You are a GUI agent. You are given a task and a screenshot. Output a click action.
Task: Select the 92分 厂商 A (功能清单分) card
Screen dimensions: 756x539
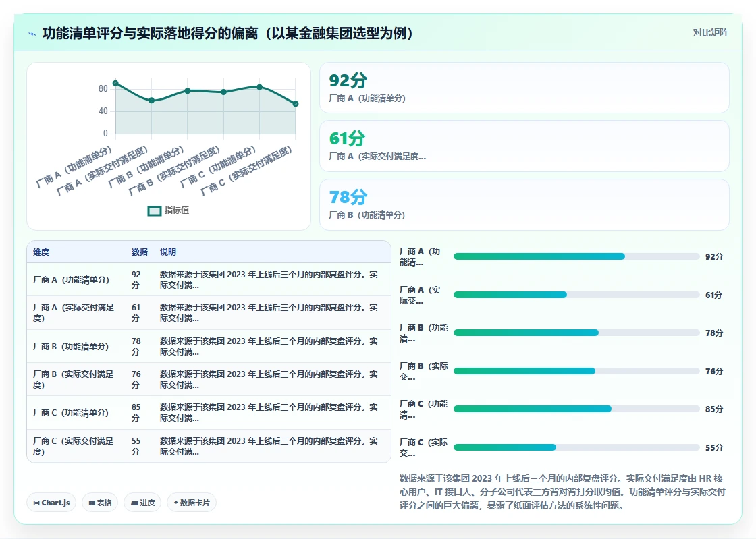click(524, 88)
